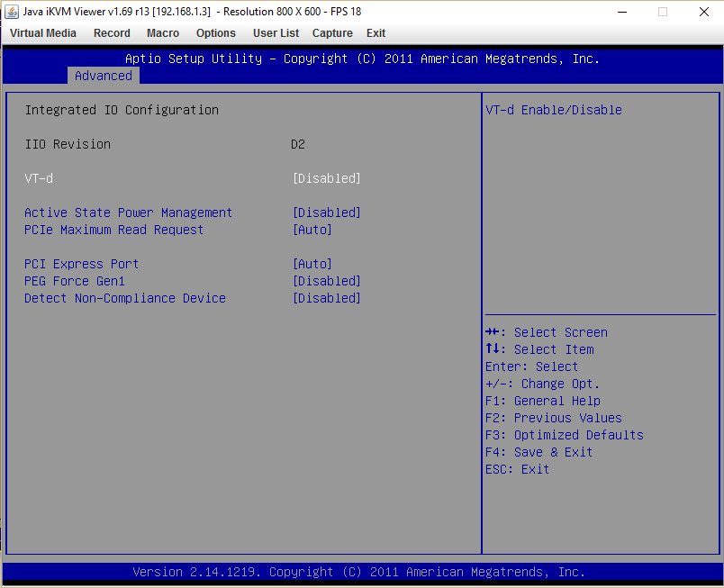Click Exit in the menu bar
Screen dimensions: 724x588
point(376,33)
